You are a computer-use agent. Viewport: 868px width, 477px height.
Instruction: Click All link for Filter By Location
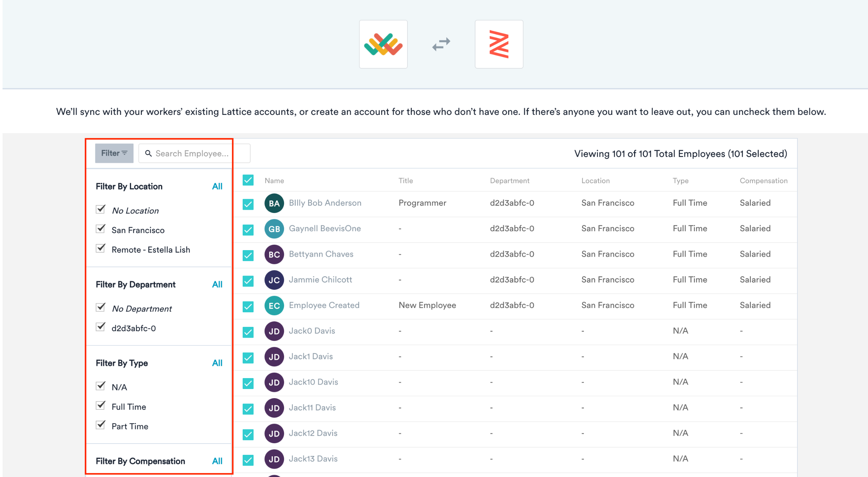tap(217, 187)
